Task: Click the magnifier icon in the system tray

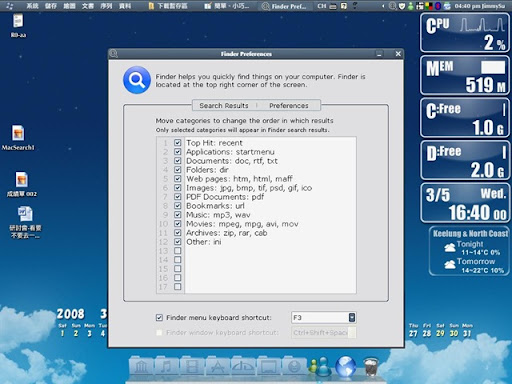Action: (393, 6)
